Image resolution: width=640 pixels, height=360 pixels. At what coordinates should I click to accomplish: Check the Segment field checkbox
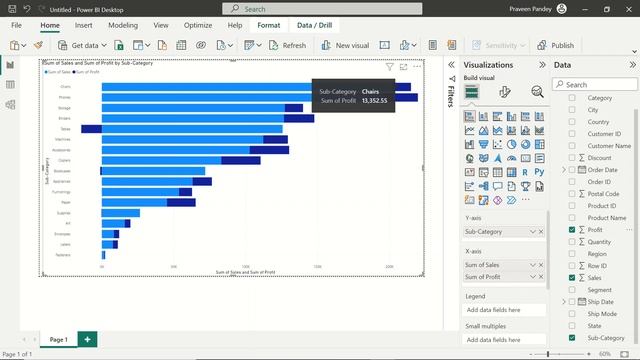click(x=572, y=290)
